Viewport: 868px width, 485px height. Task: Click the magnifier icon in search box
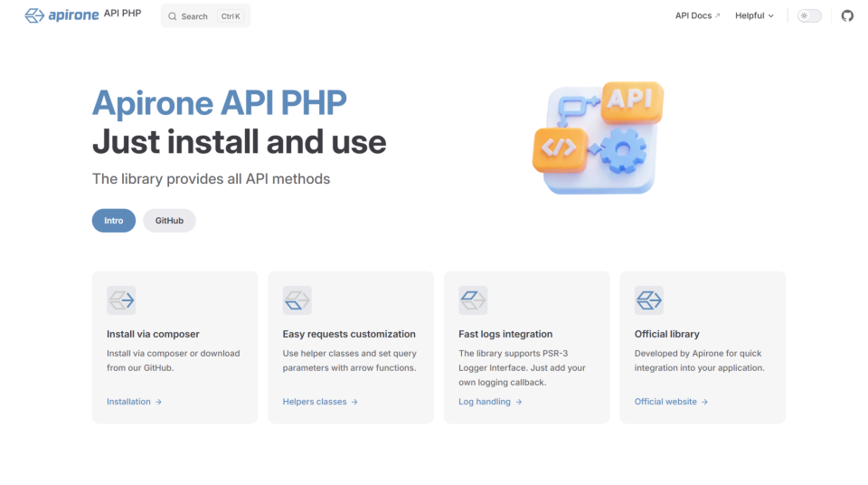pos(173,16)
